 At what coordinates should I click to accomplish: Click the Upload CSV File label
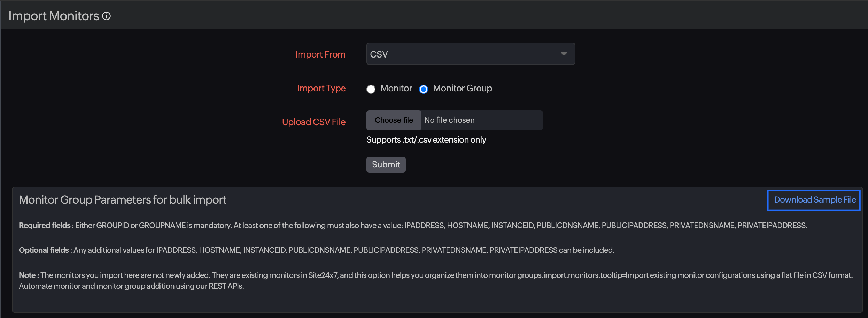(x=313, y=122)
